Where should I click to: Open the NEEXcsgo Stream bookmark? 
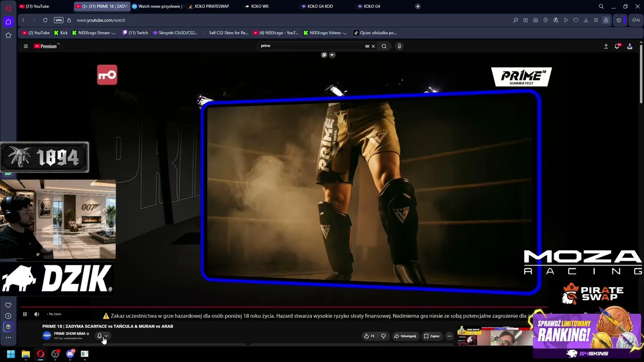(94, 33)
